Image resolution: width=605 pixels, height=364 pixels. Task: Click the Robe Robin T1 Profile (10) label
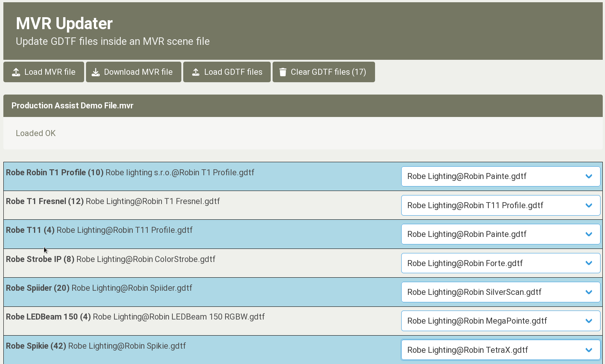pyautogui.click(x=55, y=173)
